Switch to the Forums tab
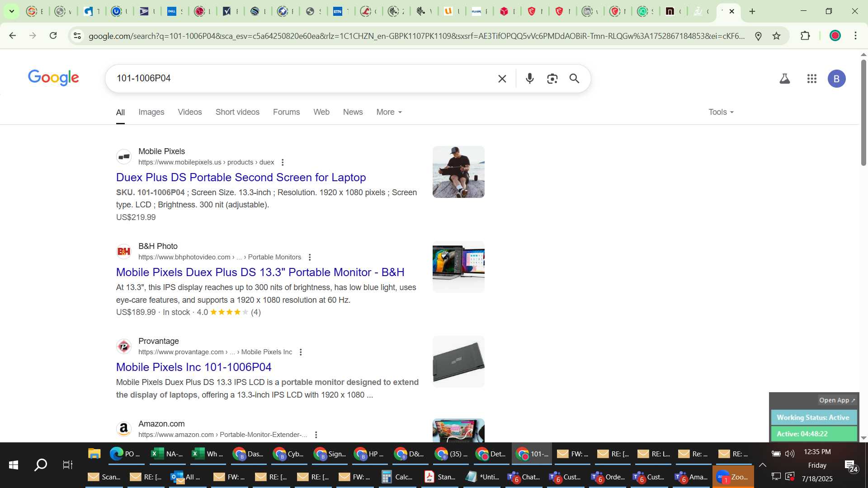Image resolution: width=868 pixels, height=488 pixels. 286,112
